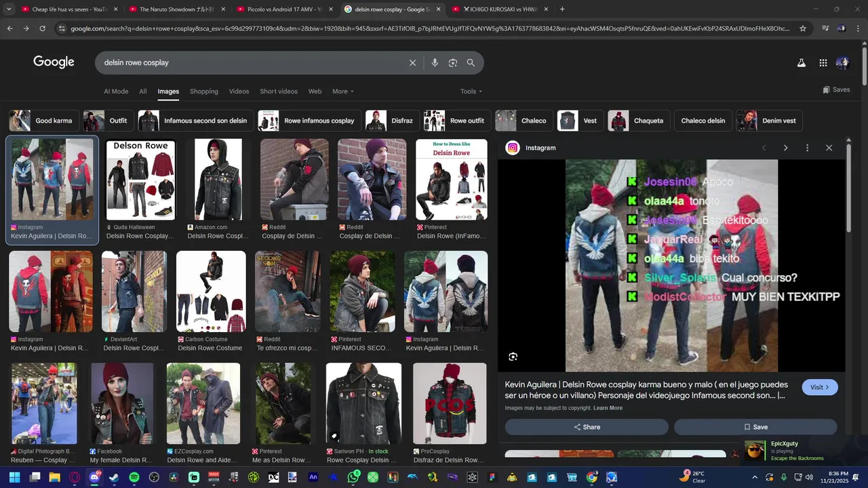
Task: Select the Denim vest filter chip
Action: pyautogui.click(x=770, y=121)
